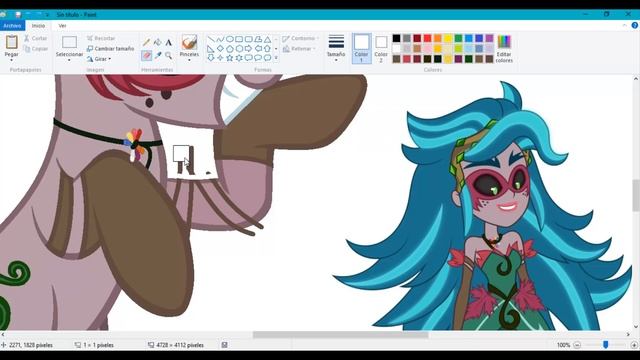Select the Pencil tool
The image size is (640, 360).
pos(146,42)
